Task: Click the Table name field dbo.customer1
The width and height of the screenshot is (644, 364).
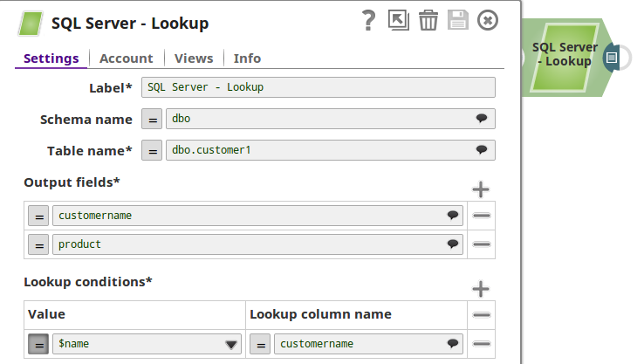Action: (x=331, y=150)
